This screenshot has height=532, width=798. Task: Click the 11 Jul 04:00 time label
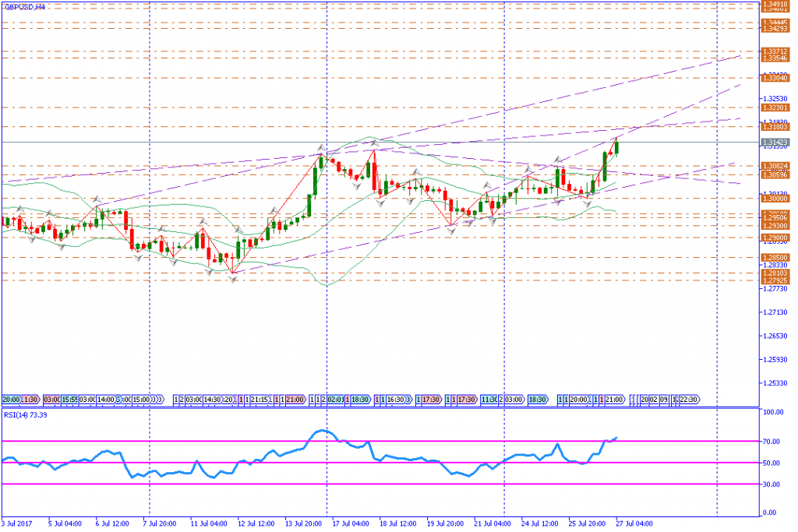point(209,524)
